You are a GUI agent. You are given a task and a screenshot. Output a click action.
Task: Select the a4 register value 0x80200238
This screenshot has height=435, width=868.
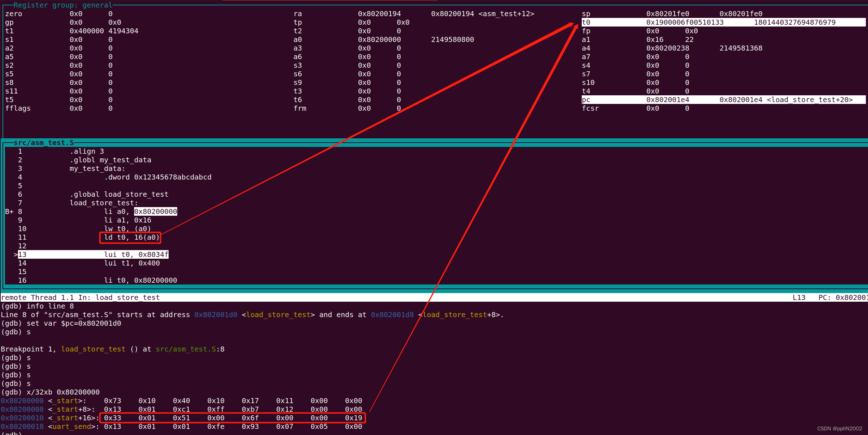667,48
